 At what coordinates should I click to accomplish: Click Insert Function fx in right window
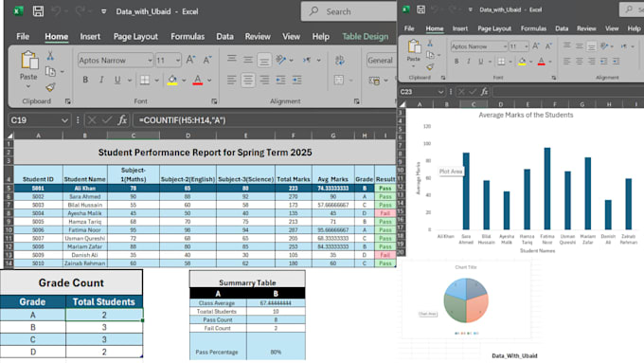pos(484,92)
